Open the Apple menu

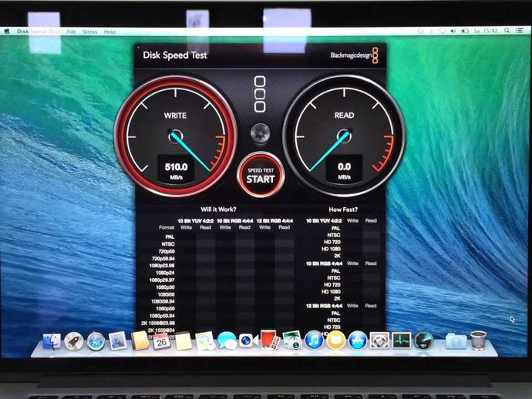point(7,31)
